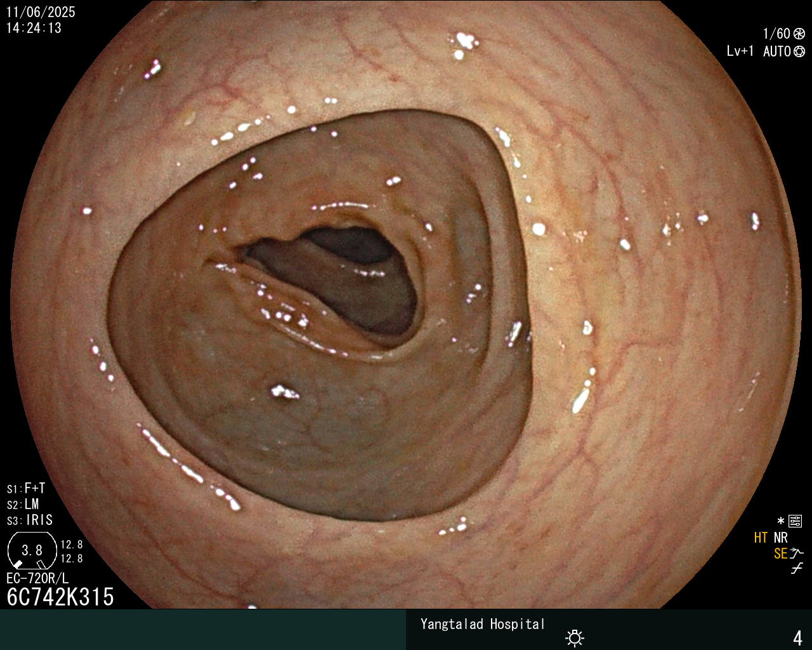The height and width of the screenshot is (650, 812).
Task: Click the yellow HT indicator
Action: 761,538
